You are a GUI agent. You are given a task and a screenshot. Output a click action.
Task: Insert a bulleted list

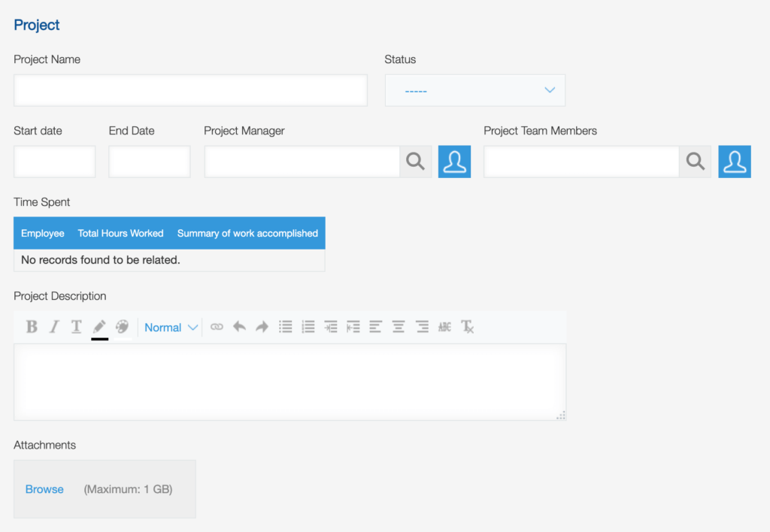pos(285,327)
